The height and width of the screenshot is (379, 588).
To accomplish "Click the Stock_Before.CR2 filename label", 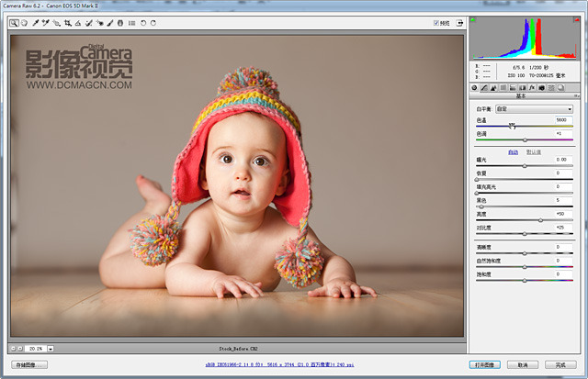I will 239,349.
